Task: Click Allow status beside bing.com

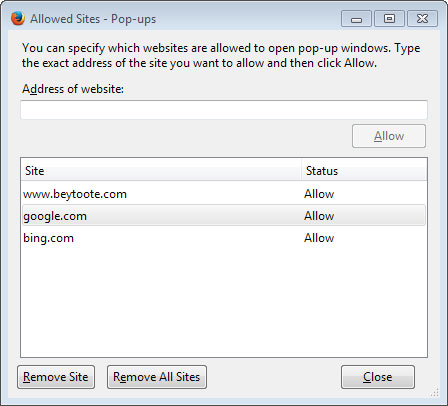Action: point(319,238)
